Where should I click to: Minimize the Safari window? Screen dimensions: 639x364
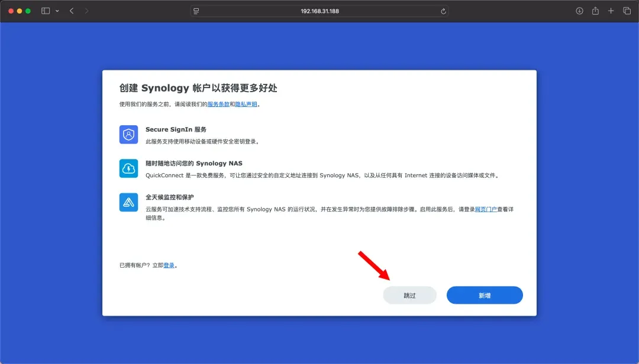(x=20, y=11)
